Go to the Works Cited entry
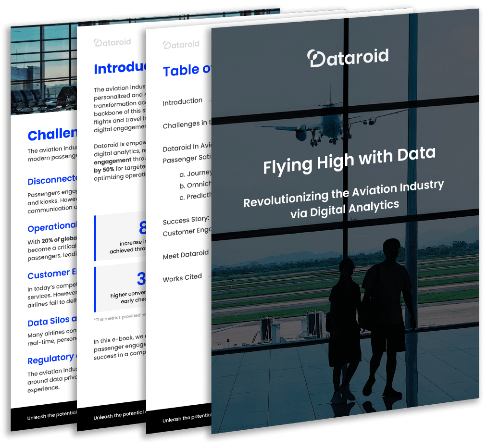The image size is (487, 448). tap(182, 278)
